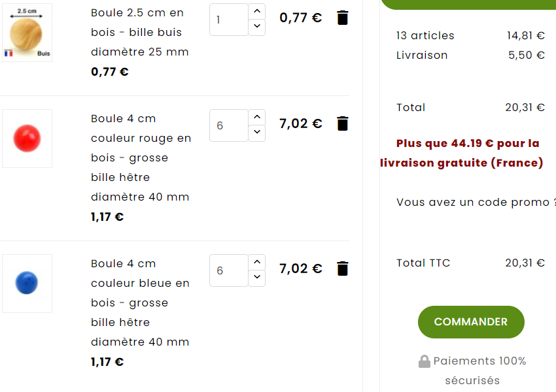This screenshot has height=392, width=556.
Task: Decrease quantity of buis 2.5 cm ball
Action: (257, 27)
